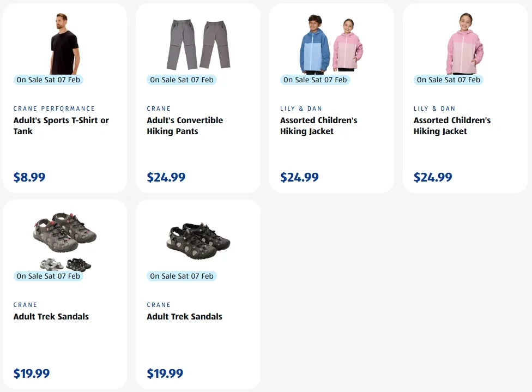The image size is (532, 392).
Task: Click $19.99 price on multi-colour sandals card
Action: point(32,373)
